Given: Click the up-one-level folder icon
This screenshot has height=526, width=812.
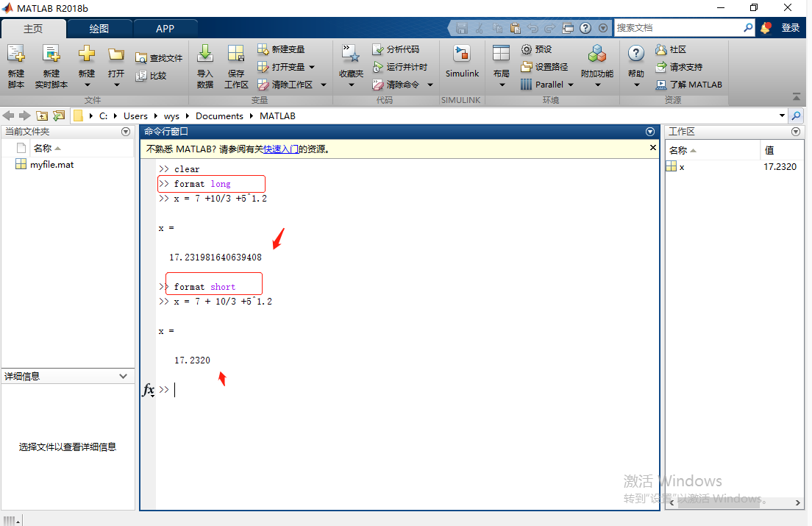Looking at the screenshot, I should (x=42, y=115).
